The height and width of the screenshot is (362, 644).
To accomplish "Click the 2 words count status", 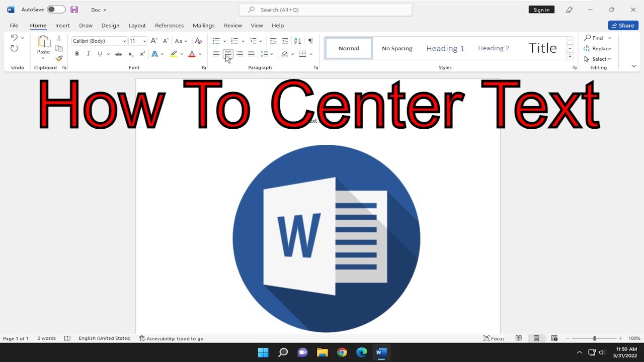I will tap(46, 338).
